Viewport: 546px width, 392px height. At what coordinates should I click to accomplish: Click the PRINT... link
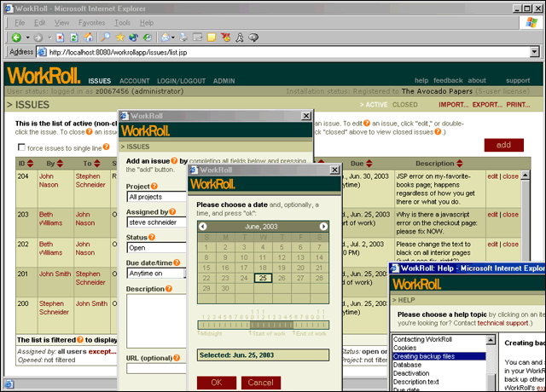[518, 105]
